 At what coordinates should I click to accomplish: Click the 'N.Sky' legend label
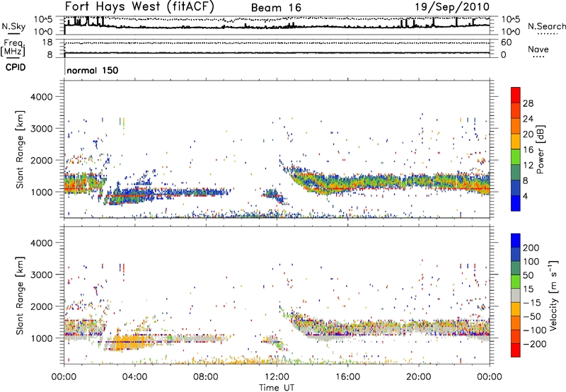tap(13, 26)
